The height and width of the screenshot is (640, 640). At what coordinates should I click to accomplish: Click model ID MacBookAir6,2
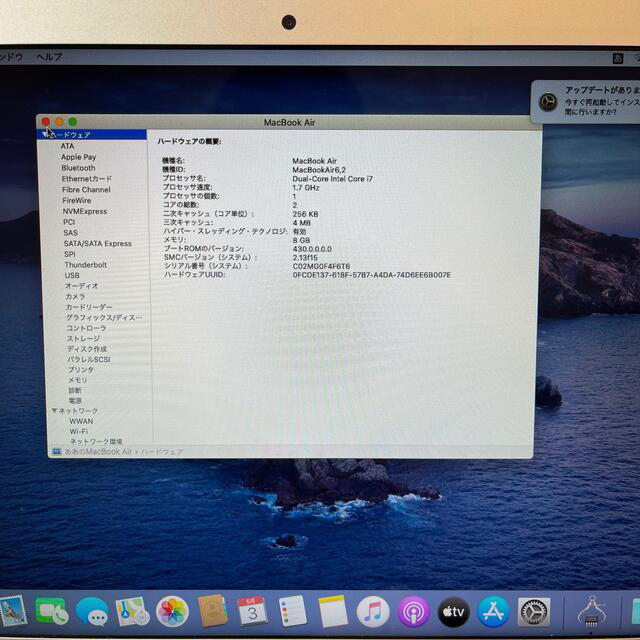pos(319,170)
